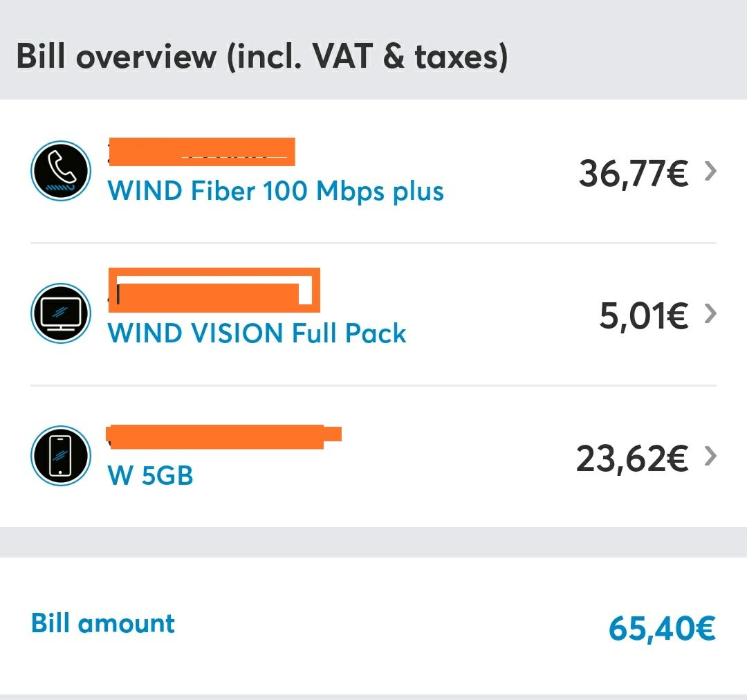Expand the 23,62€ mobile charge chevron
This screenshot has height=700, width=747.
pos(710,456)
